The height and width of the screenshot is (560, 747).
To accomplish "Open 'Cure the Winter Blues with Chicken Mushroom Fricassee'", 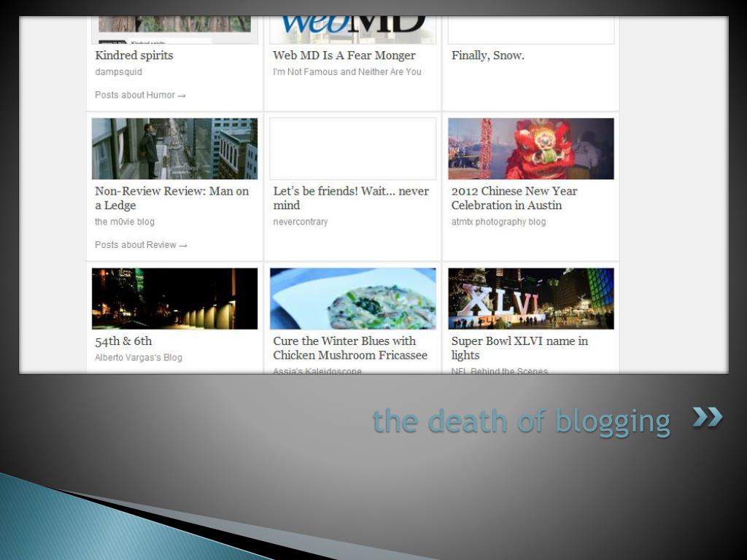I will [x=350, y=348].
